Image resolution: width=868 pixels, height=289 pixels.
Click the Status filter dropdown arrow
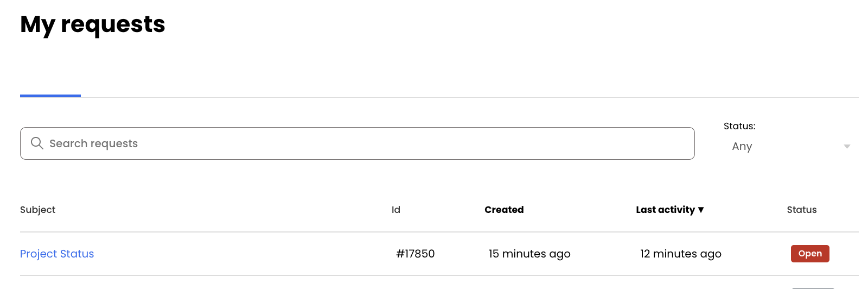846,146
